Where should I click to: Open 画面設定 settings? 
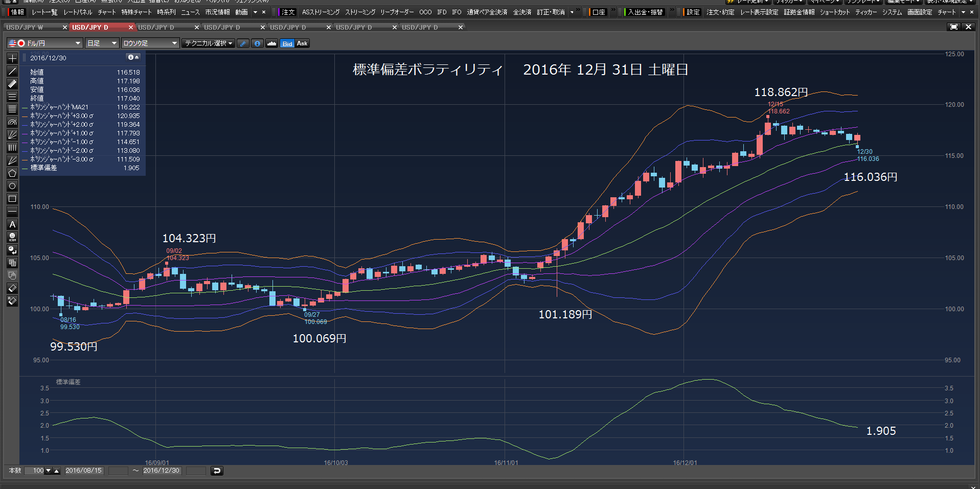click(x=920, y=12)
